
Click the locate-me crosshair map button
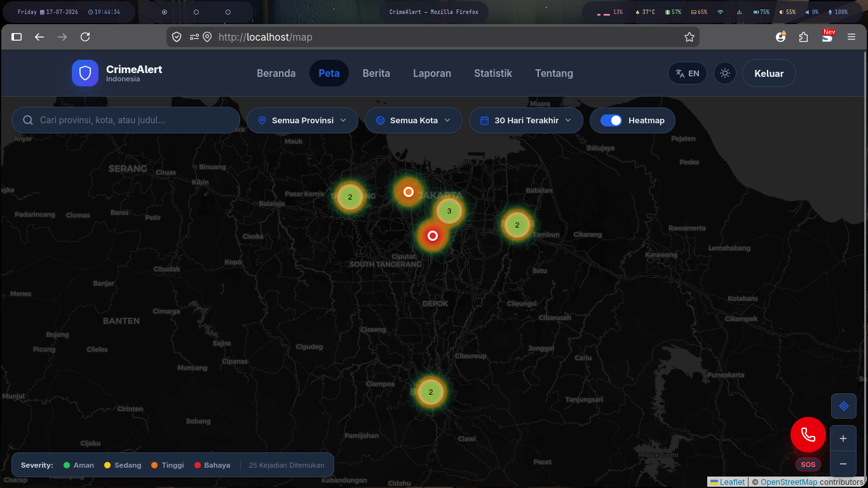click(x=844, y=406)
